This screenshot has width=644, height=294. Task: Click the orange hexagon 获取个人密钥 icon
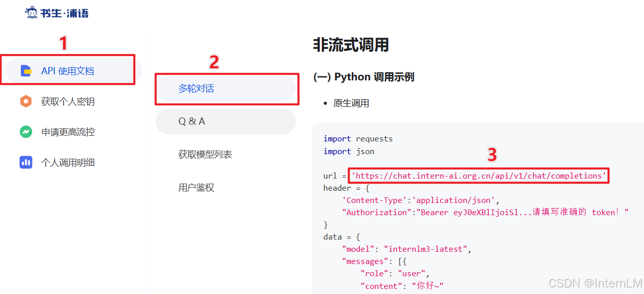(x=26, y=101)
